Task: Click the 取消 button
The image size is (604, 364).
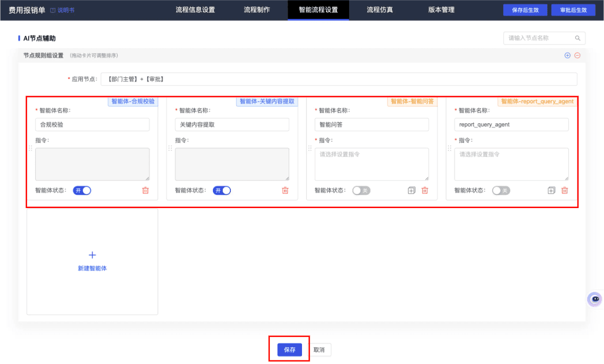Action: (319, 350)
